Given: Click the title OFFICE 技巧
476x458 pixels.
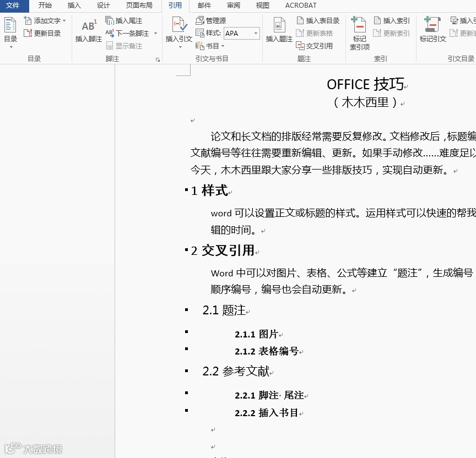Looking at the screenshot, I should tap(365, 84).
